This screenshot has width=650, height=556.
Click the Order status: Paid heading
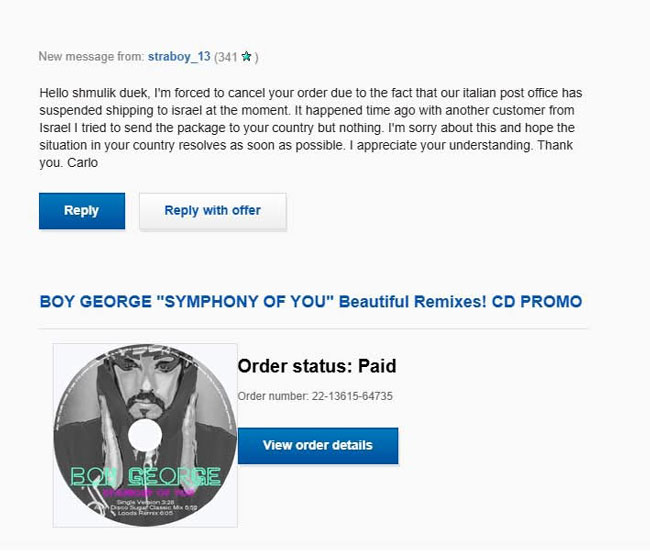click(x=316, y=367)
